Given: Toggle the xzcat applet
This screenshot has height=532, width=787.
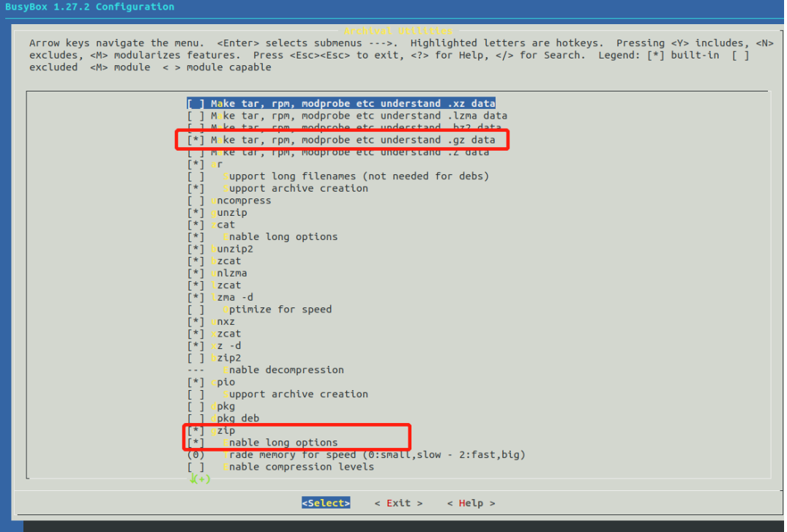Looking at the screenshot, I should pos(214,333).
